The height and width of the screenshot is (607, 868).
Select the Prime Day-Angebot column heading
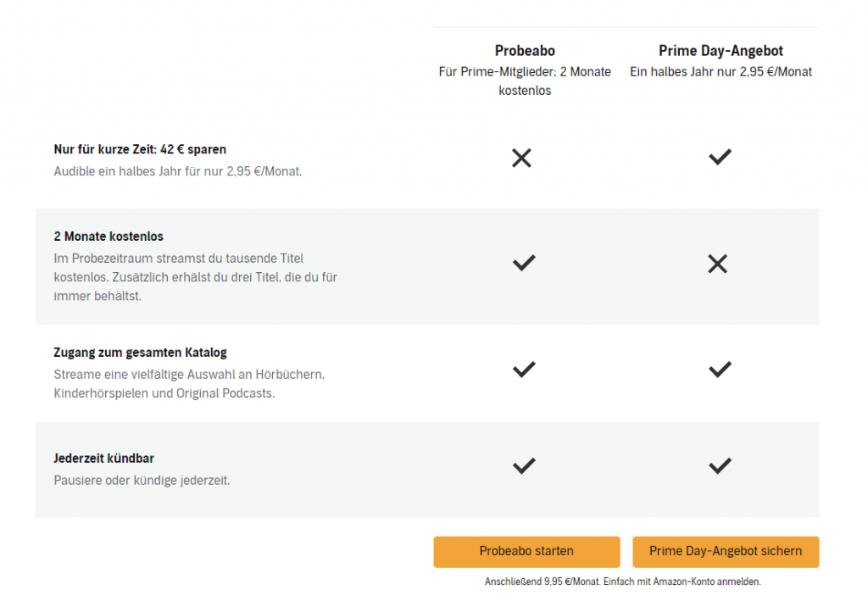click(721, 51)
